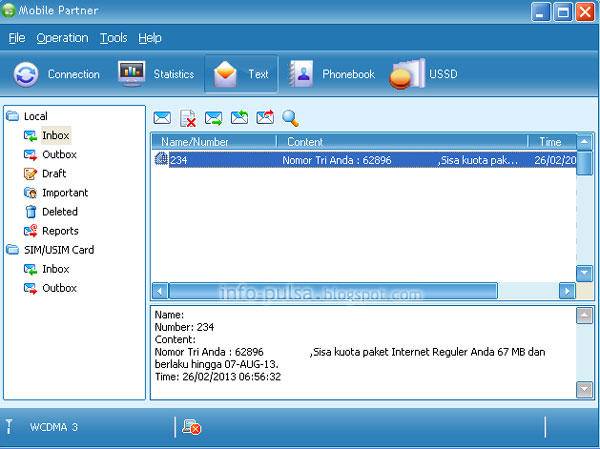Click the New Message envelope icon

click(162, 118)
